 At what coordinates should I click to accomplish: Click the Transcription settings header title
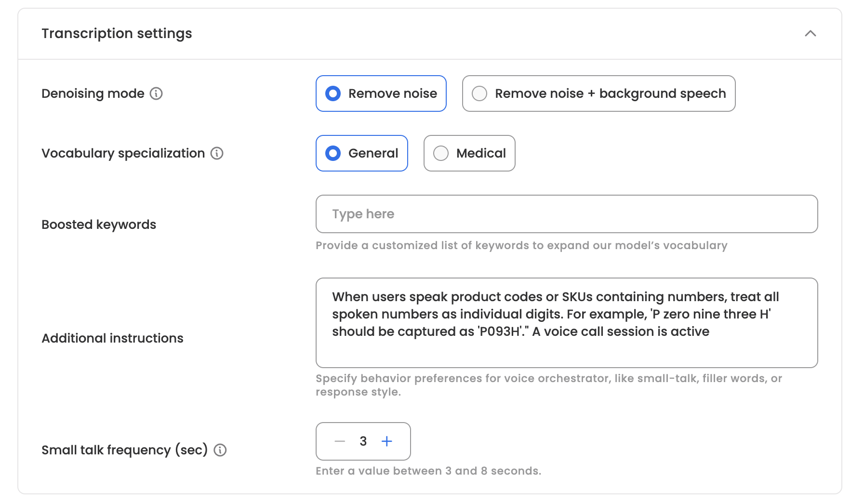pyautogui.click(x=117, y=34)
